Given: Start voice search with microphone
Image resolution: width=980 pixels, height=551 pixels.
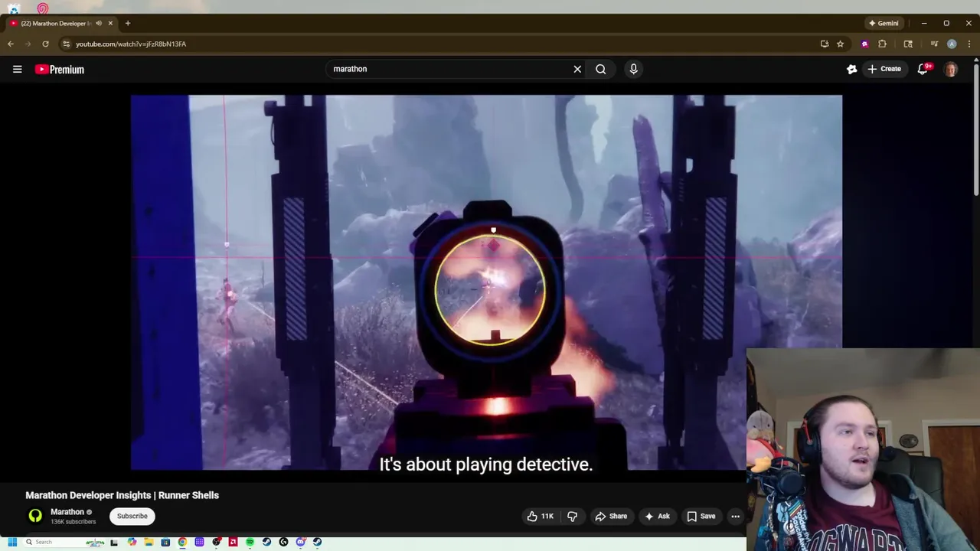Looking at the screenshot, I should [633, 69].
